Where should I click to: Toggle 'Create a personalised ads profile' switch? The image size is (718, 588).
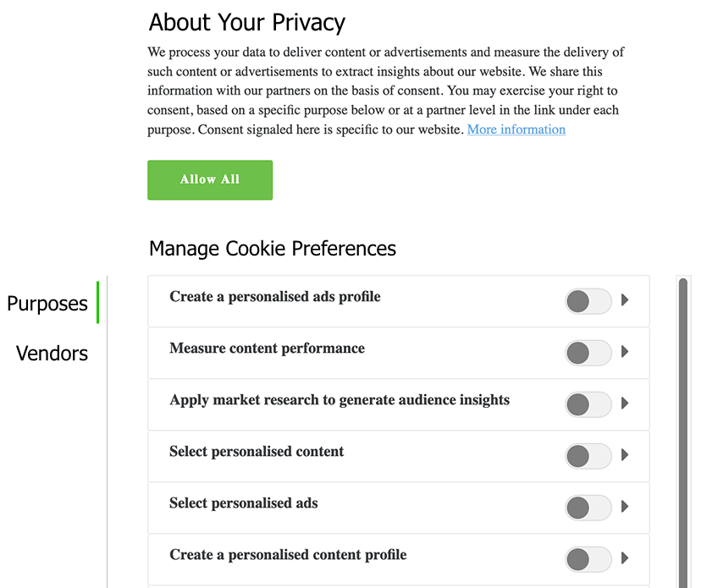tap(588, 301)
